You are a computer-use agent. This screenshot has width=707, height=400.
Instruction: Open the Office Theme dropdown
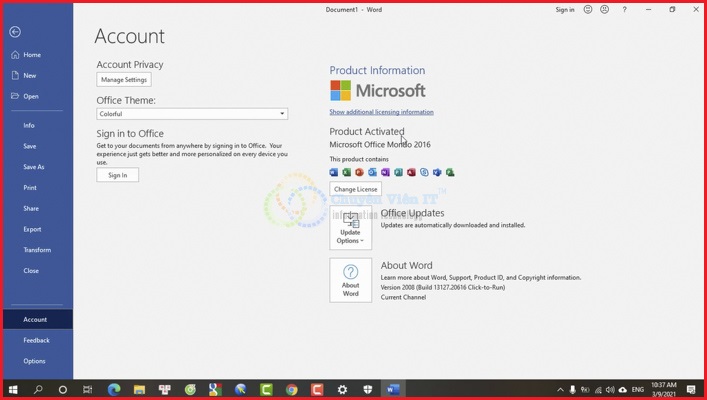tap(192, 114)
